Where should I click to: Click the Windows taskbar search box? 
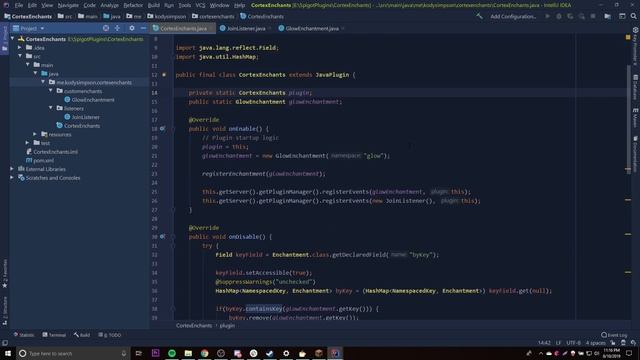click(x=73, y=353)
